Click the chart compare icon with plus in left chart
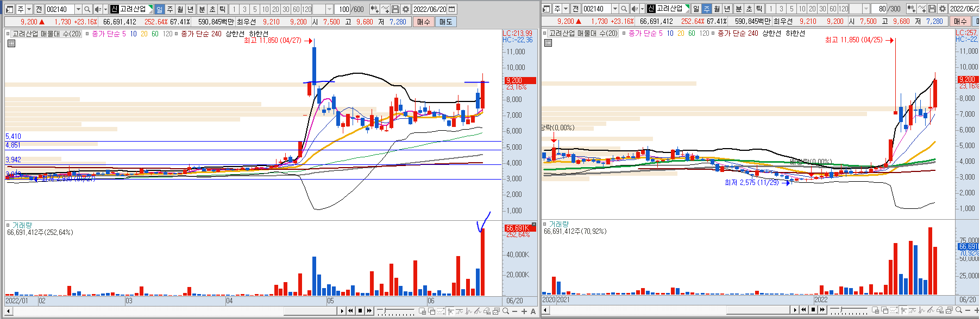Viewport: 980px width, 319px height. coord(375,9)
